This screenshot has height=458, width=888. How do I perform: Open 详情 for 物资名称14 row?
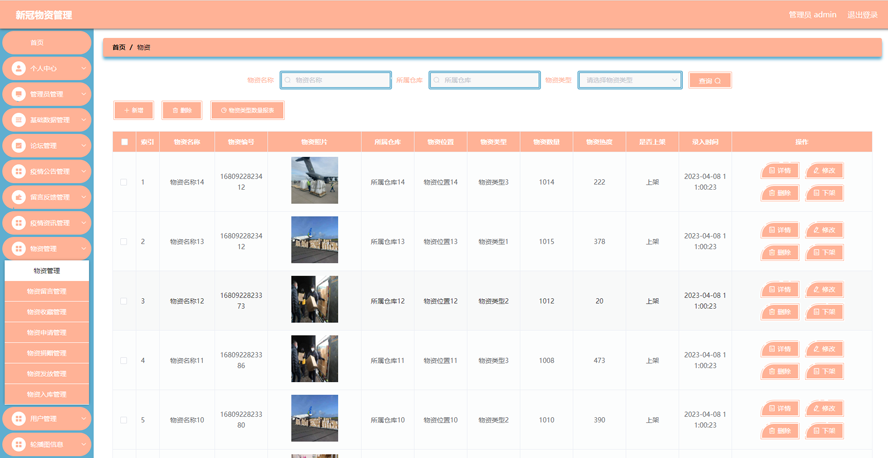point(780,170)
